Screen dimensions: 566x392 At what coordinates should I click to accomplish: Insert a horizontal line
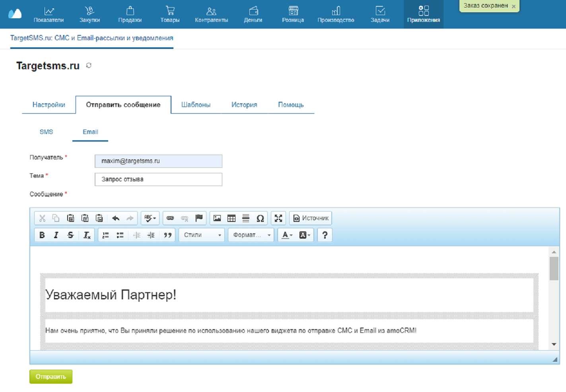[x=246, y=218]
